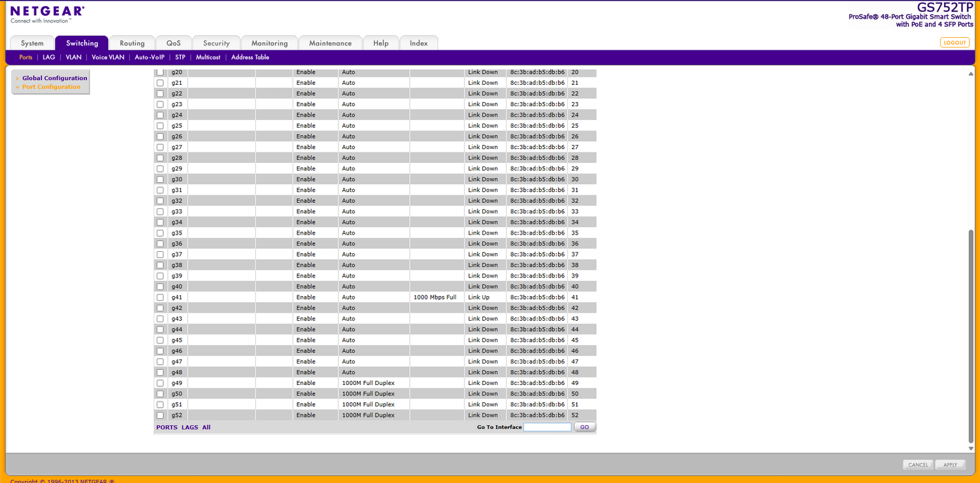Open the STP submenu

coord(180,57)
